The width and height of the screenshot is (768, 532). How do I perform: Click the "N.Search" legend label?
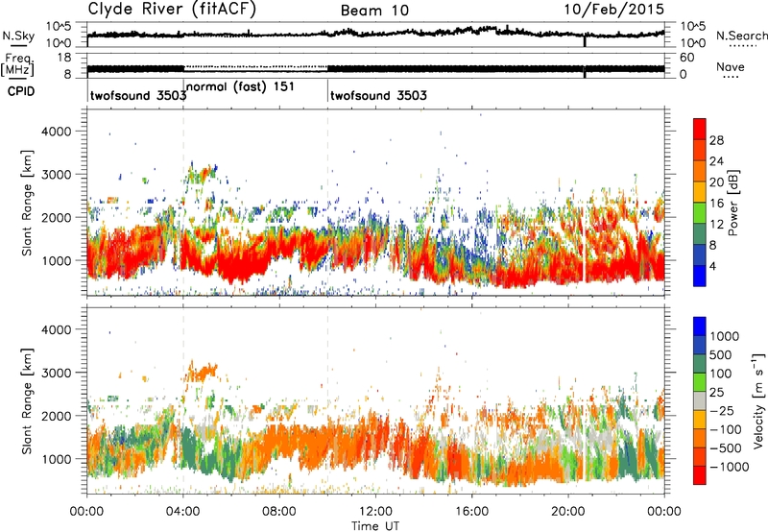(x=741, y=36)
